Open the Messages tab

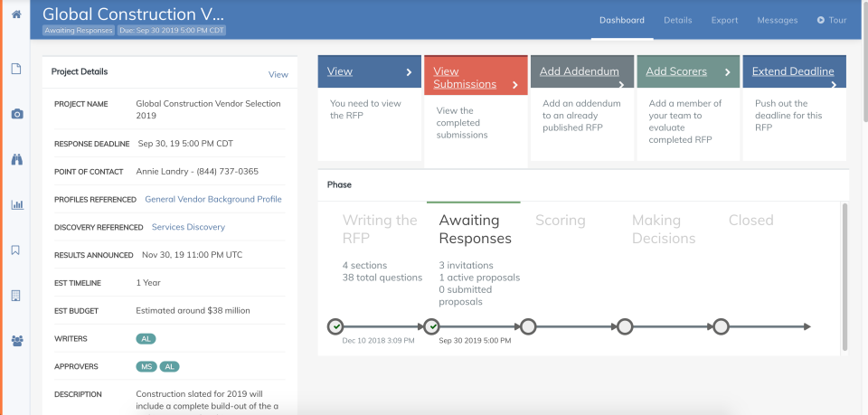[778, 20]
